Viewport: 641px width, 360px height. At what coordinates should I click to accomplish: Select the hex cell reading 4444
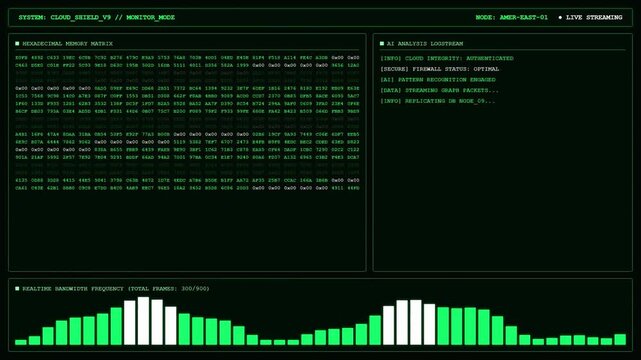click(x=53, y=142)
